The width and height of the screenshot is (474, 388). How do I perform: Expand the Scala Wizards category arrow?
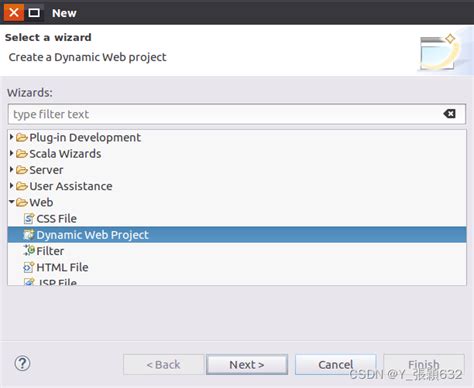click(11, 153)
